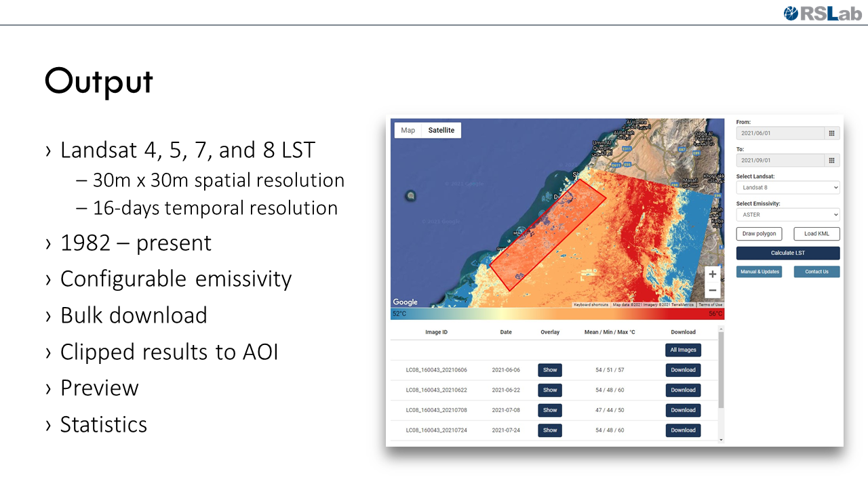This screenshot has height=488, width=868.
Task: Download image LC08_160043_20210708
Action: (683, 410)
